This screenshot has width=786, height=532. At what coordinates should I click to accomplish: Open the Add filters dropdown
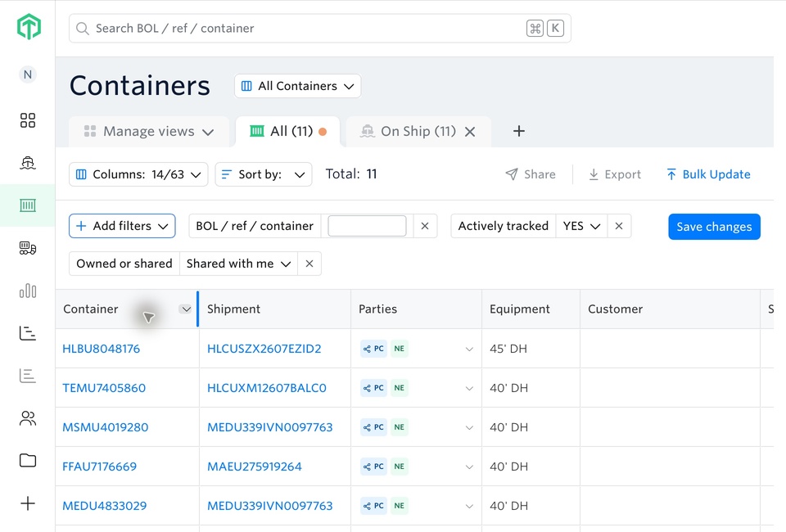point(122,226)
